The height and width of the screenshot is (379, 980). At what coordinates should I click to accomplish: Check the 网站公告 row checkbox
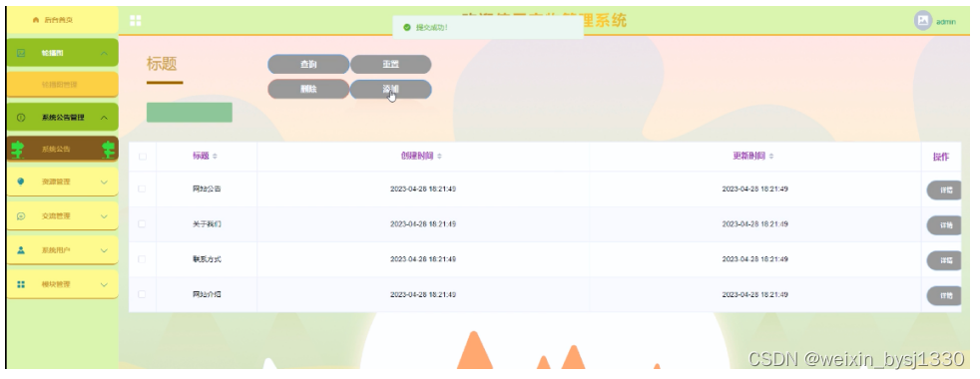pyautogui.click(x=143, y=189)
